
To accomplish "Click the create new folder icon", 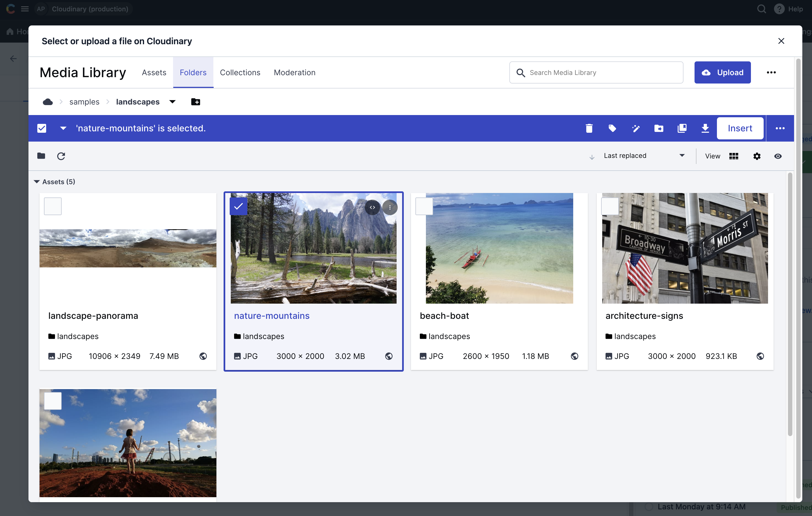I will pos(196,102).
